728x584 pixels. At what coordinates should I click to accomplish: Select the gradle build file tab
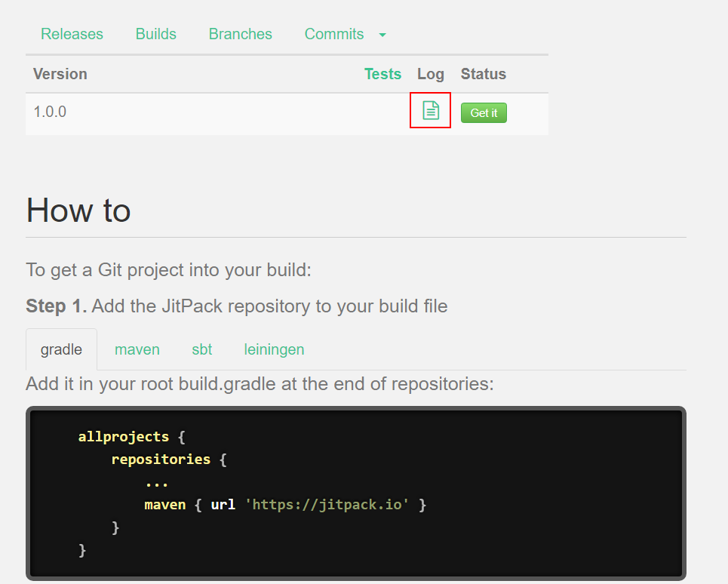pos(61,349)
